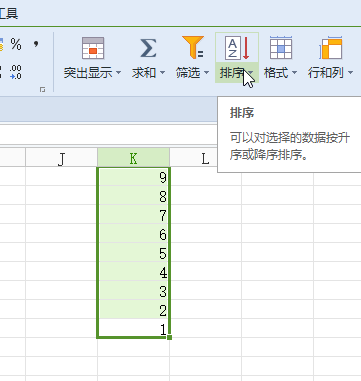Click the 排序 A-Z sort icon
Screen dimensions: 361x381
(237, 48)
